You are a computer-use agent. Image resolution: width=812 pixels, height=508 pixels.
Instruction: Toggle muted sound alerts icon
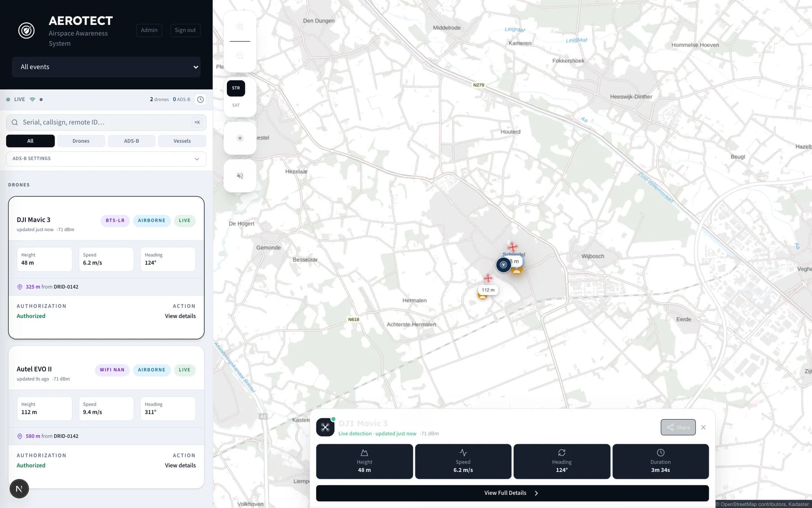(x=240, y=176)
